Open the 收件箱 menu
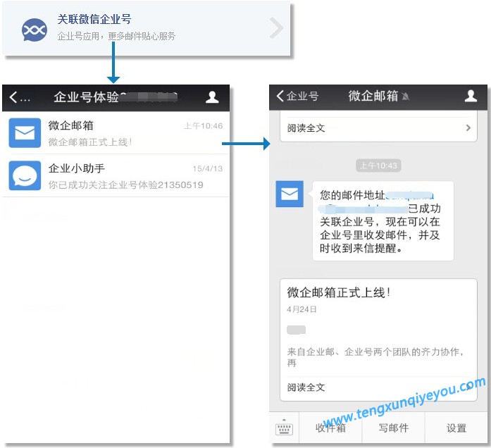Viewport: 491px width, 448px height. coord(330,428)
